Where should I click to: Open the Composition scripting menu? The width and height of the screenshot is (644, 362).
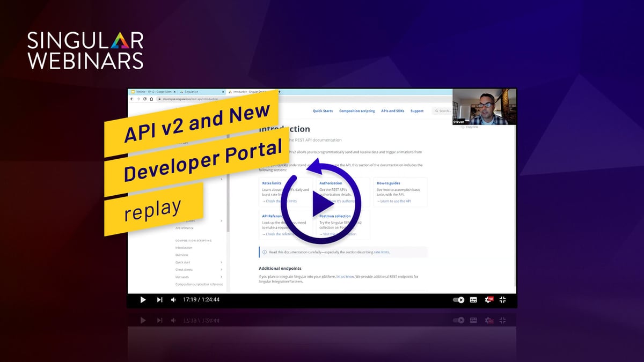tap(357, 111)
